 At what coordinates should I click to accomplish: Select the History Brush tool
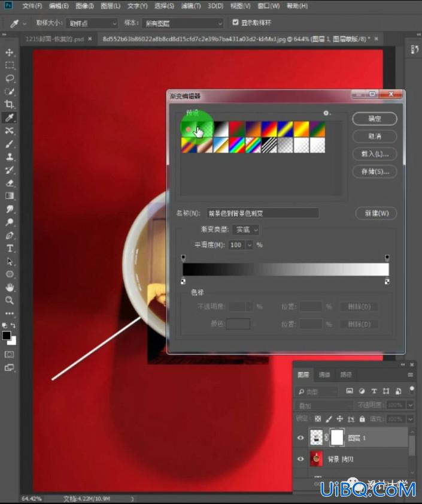click(10, 170)
